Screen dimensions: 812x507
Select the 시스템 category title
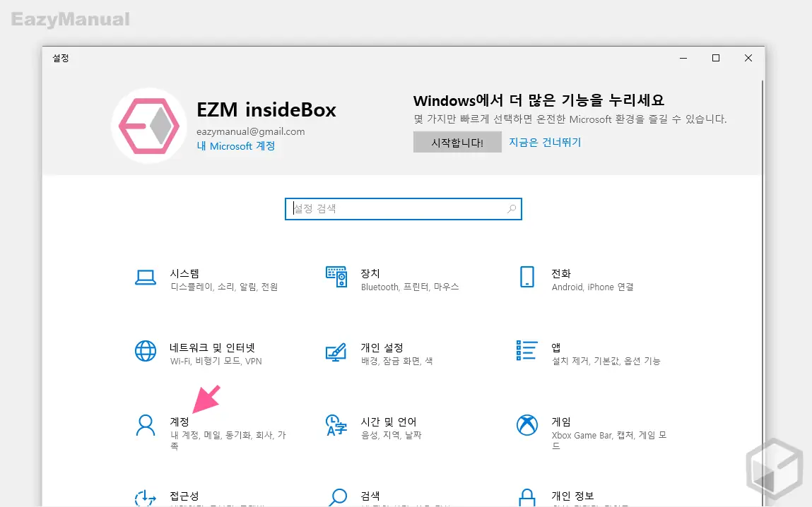pos(184,273)
